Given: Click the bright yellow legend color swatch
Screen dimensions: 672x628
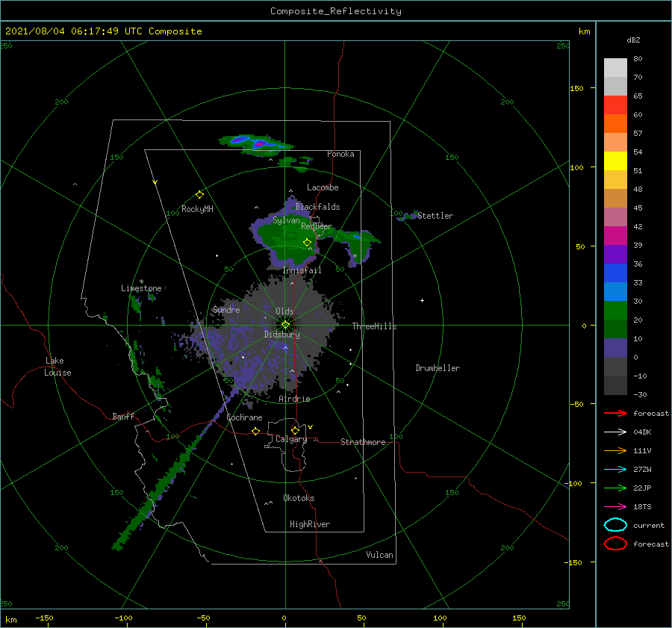Looking at the screenshot, I should (x=615, y=161).
